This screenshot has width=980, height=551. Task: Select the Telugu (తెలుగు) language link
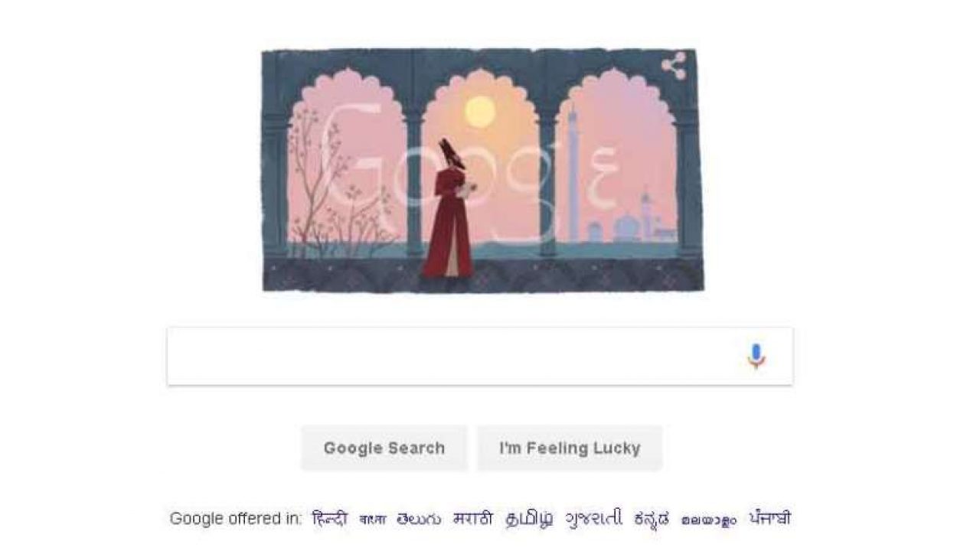[419, 519]
